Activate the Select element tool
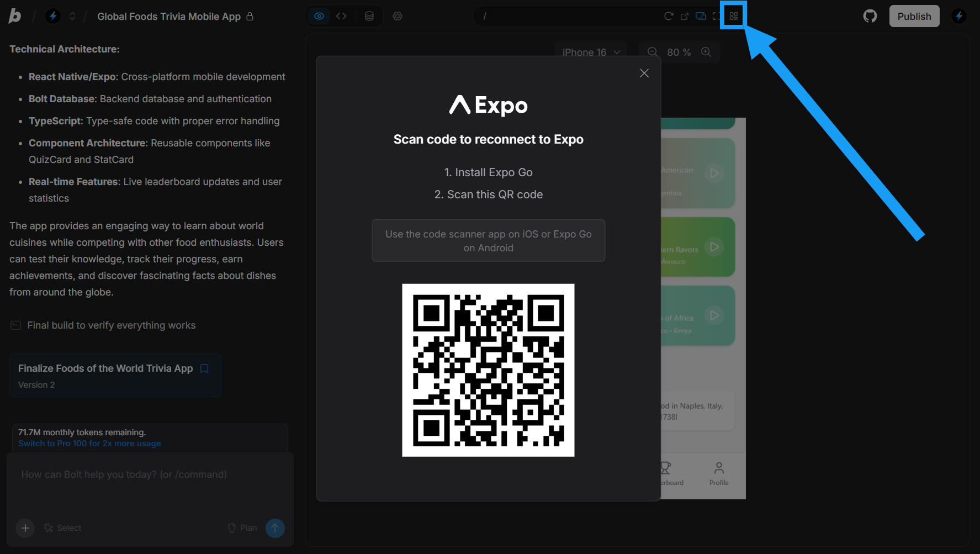The height and width of the screenshot is (554, 980). point(62,528)
